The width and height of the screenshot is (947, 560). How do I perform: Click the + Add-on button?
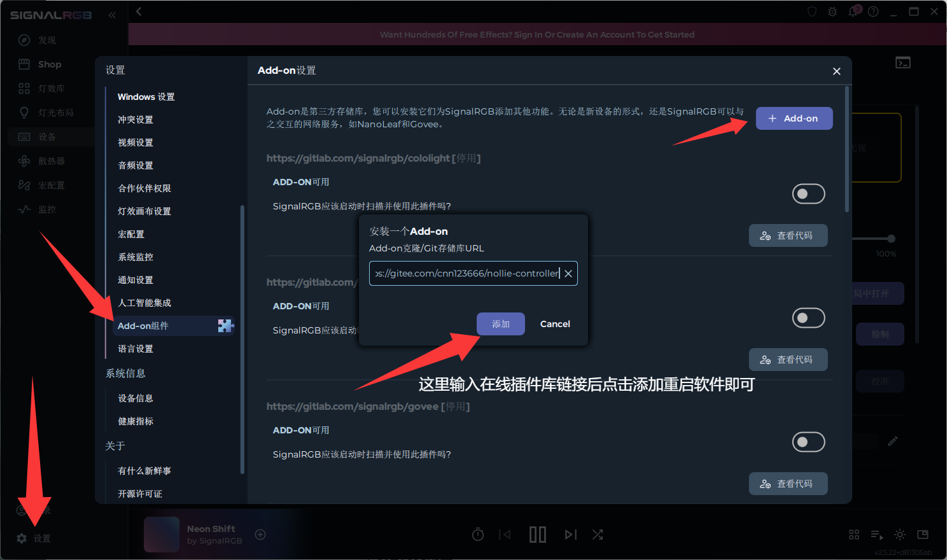click(x=794, y=118)
